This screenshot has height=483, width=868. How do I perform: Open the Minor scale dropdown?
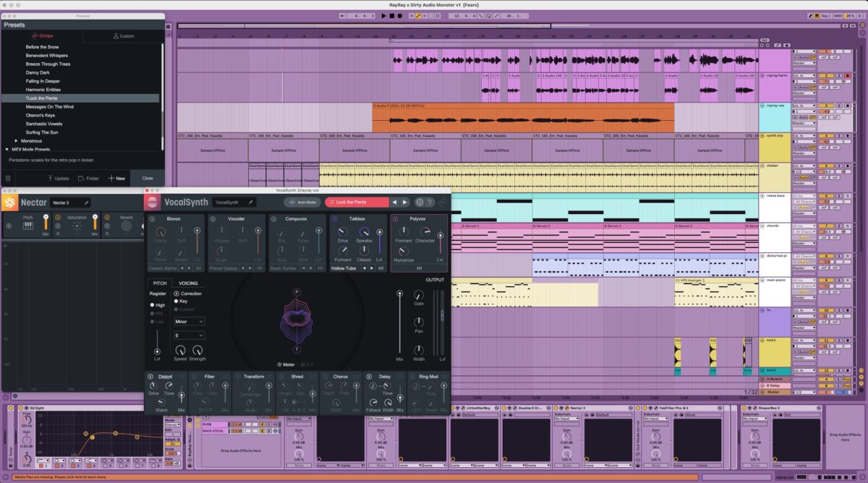click(x=190, y=321)
